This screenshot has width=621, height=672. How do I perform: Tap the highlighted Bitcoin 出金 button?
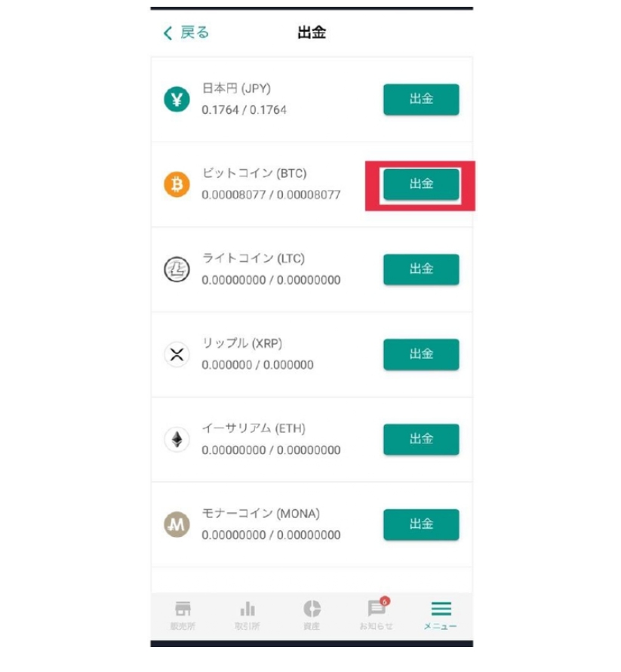[421, 184]
